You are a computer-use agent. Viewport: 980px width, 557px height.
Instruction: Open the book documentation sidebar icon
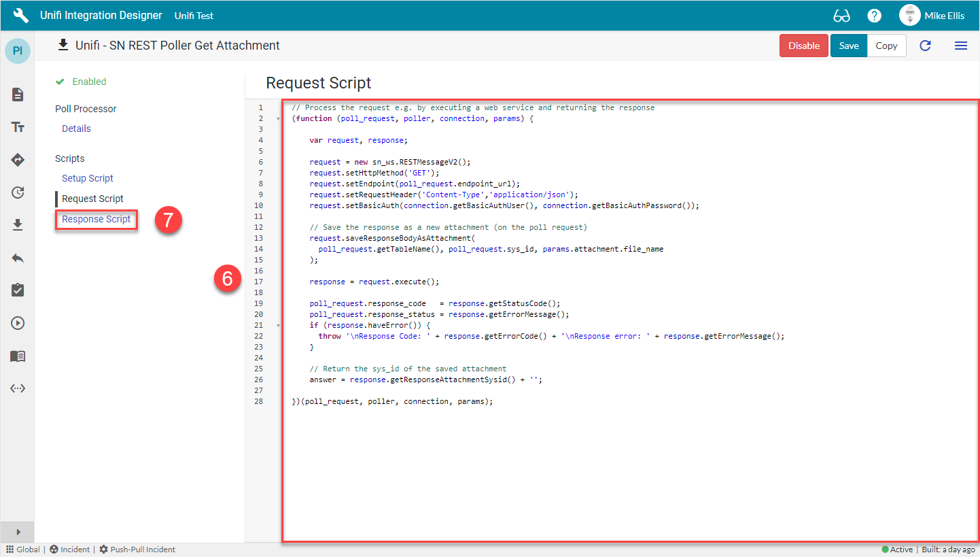[17, 356]
